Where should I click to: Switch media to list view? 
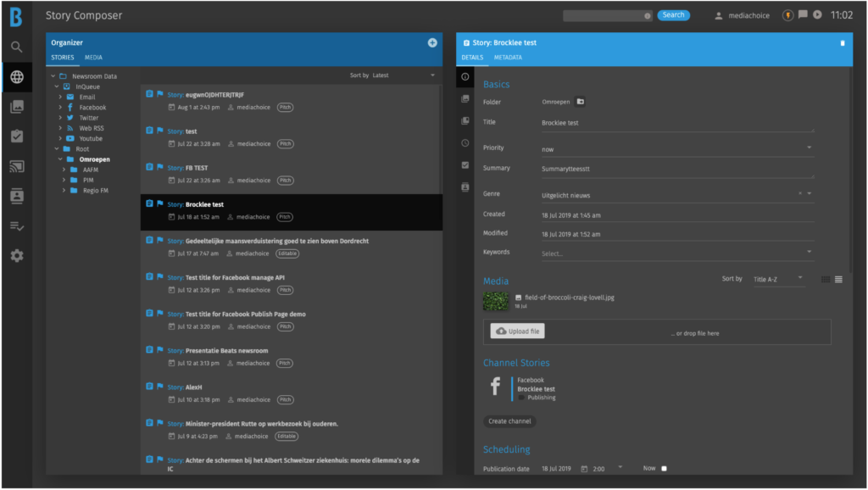(838, 280)
